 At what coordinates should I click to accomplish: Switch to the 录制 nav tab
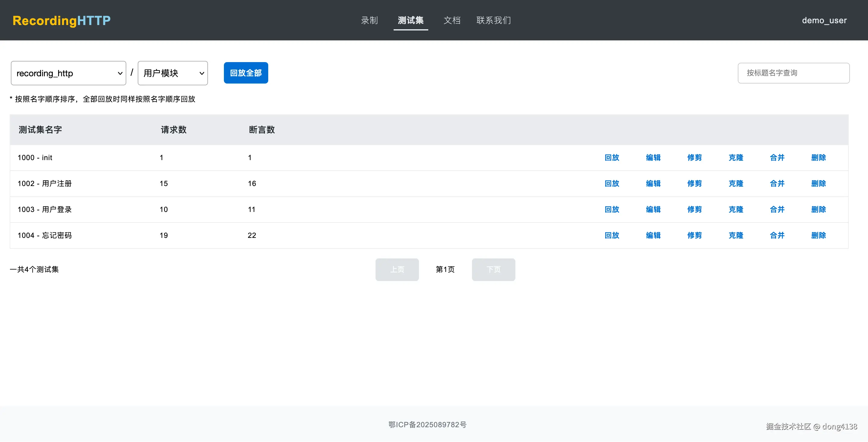click(369, 20)
